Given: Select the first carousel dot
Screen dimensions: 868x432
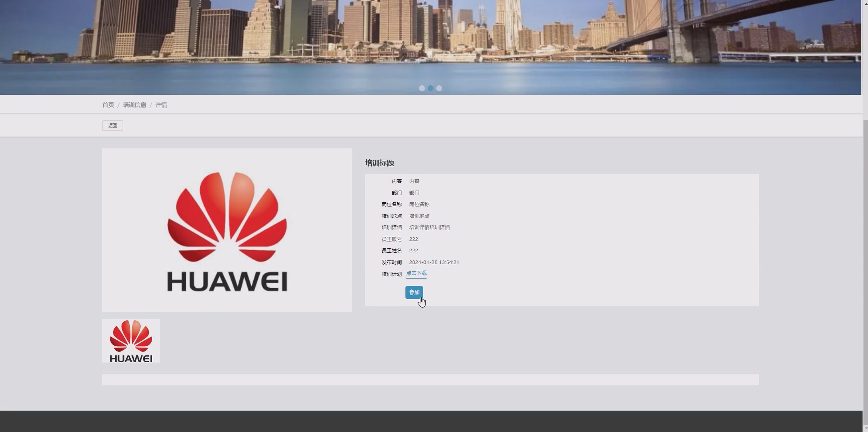Looking at the screenshot, I should point(422,88).
